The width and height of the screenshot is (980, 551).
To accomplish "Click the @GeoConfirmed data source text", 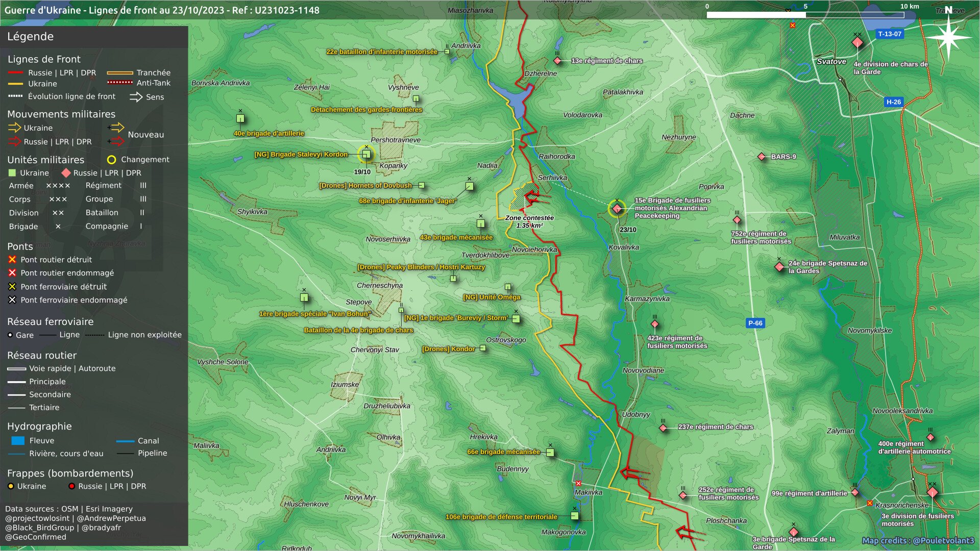I will (x=36, y=537).
